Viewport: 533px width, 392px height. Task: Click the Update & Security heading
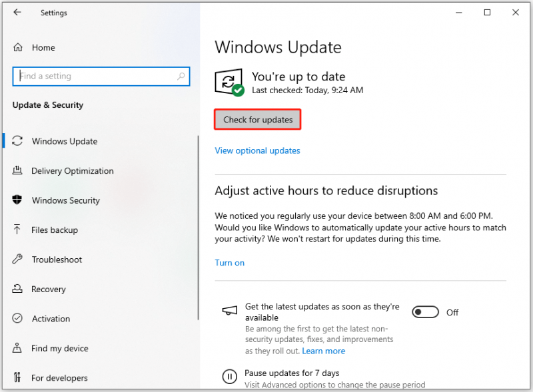[48, 105]
